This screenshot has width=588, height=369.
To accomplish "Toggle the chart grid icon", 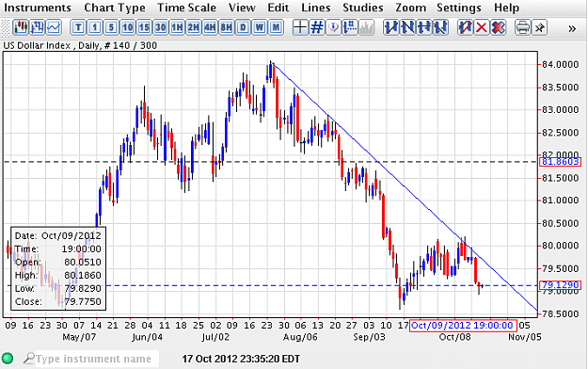I will click(317, 27).
